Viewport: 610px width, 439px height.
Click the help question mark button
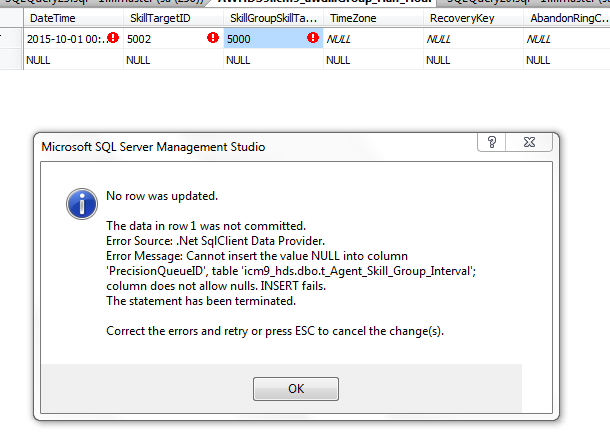click(492, 144)
